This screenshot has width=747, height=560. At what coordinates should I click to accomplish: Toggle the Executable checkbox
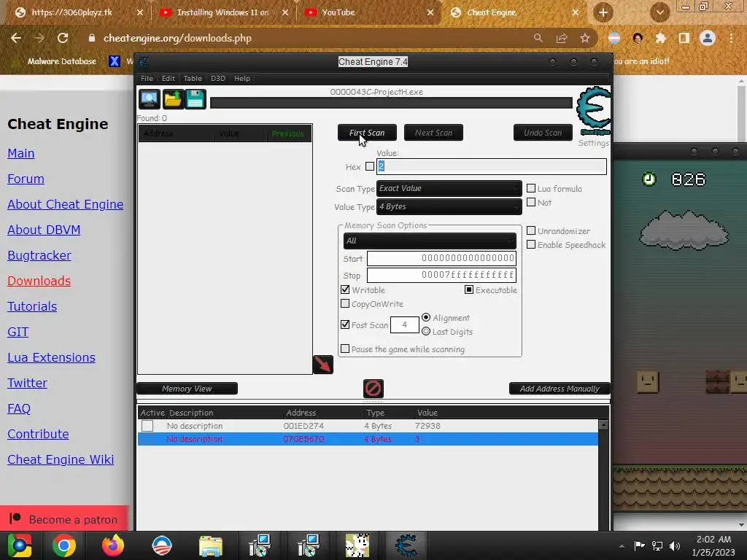pyautogui.click(x=469, y=289)
